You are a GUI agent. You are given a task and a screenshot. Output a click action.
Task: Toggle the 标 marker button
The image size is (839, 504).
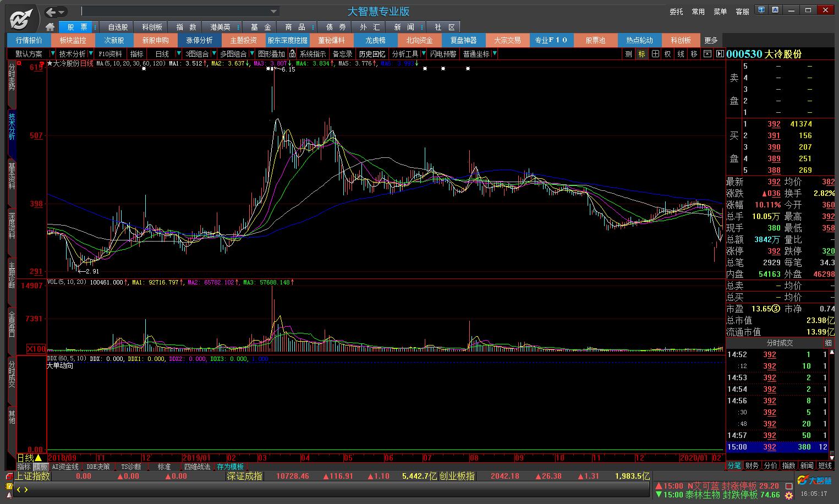pos(641,54)
